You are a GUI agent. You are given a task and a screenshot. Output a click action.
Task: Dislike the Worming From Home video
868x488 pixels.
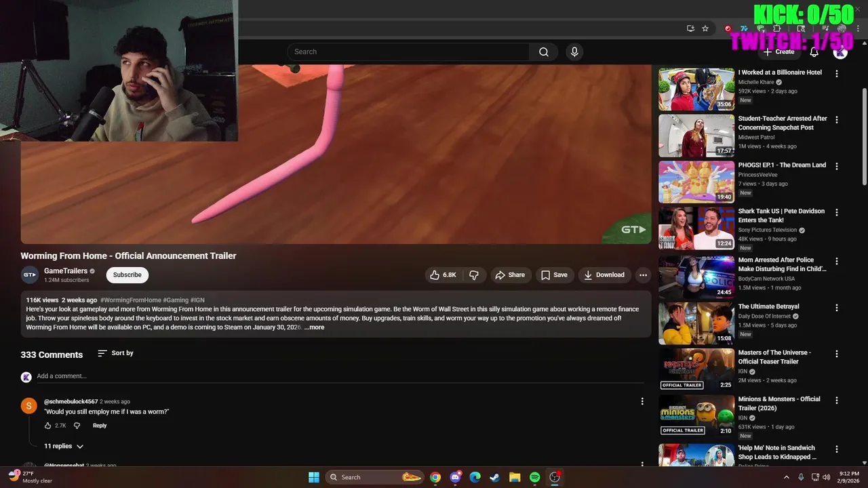coord(474,274)
